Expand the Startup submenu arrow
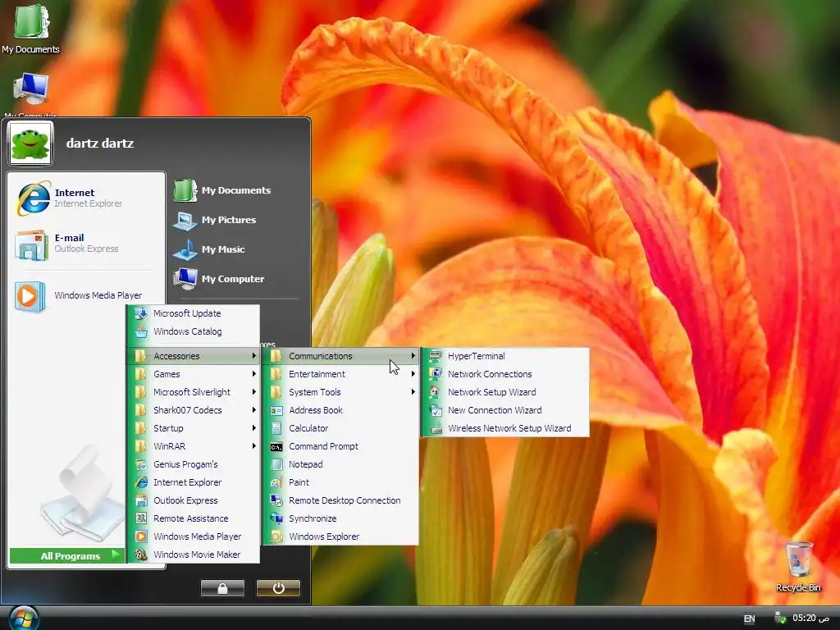This screenshot has width=840, height=630. [x=254, y=428]
